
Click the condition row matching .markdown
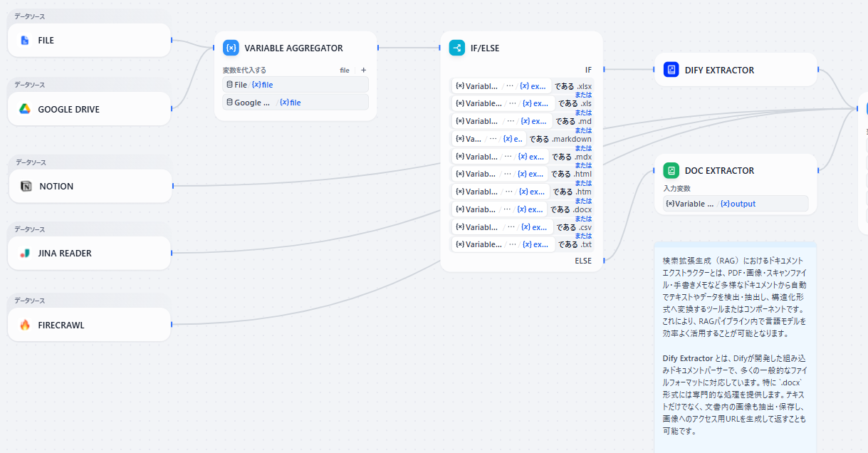tap(522, 139)
